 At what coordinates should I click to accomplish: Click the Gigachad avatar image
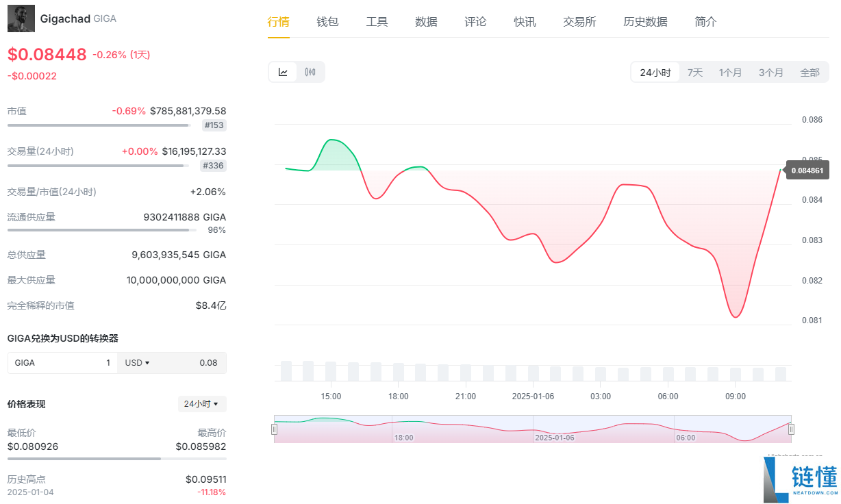tap(21, 18)
